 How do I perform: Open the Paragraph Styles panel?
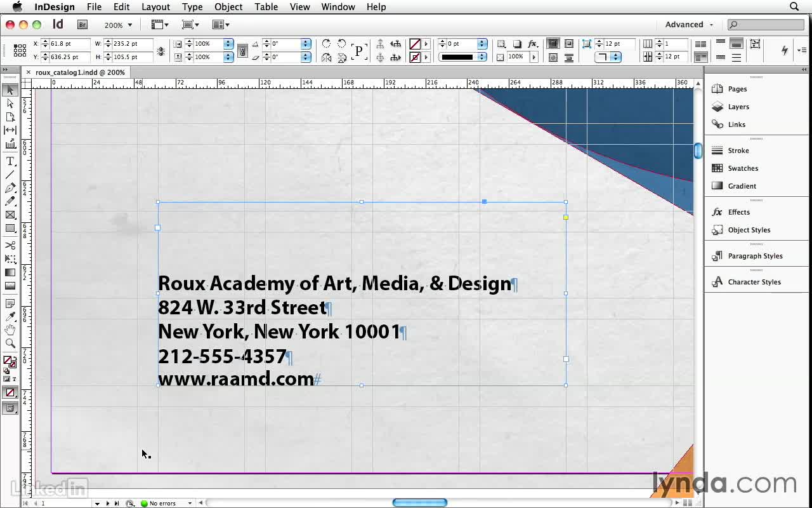pos(755,257)
